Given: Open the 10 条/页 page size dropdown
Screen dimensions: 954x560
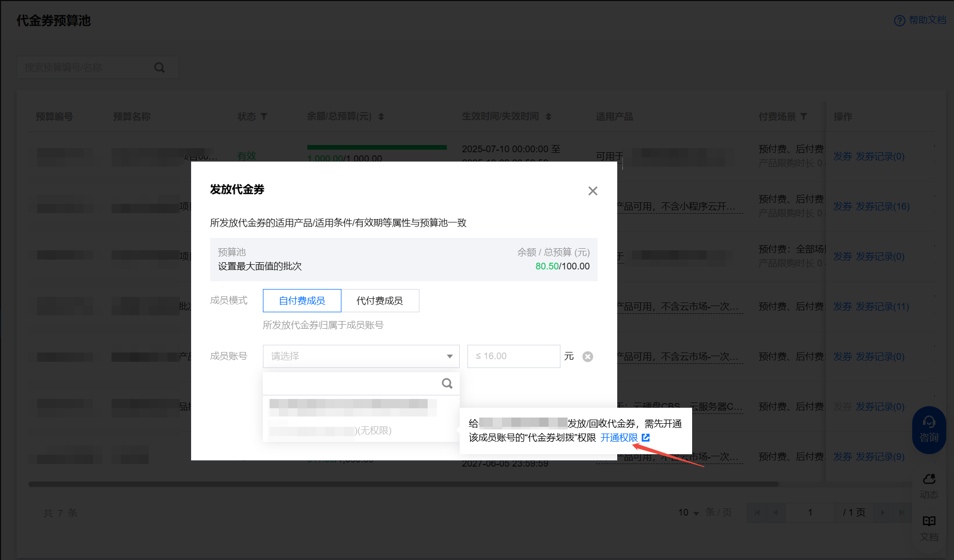Looking at the screenshot, I should [x=689, y=513].
